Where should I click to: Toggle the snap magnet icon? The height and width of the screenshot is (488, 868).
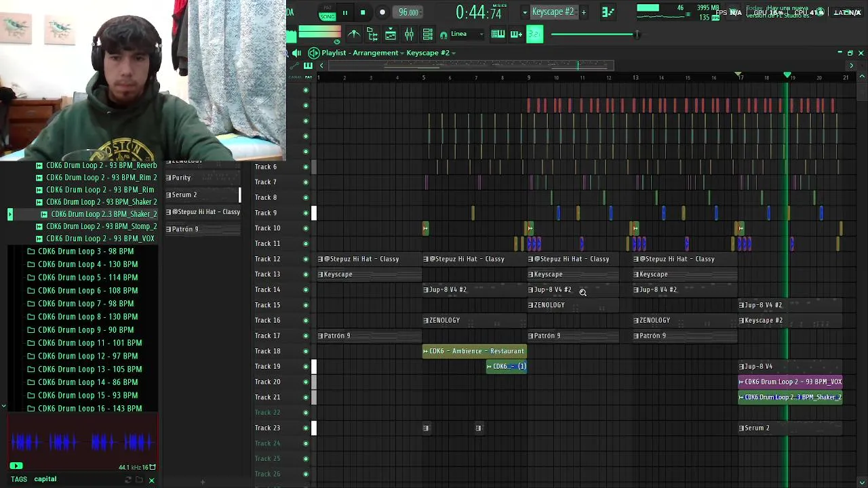coord(443,35)
